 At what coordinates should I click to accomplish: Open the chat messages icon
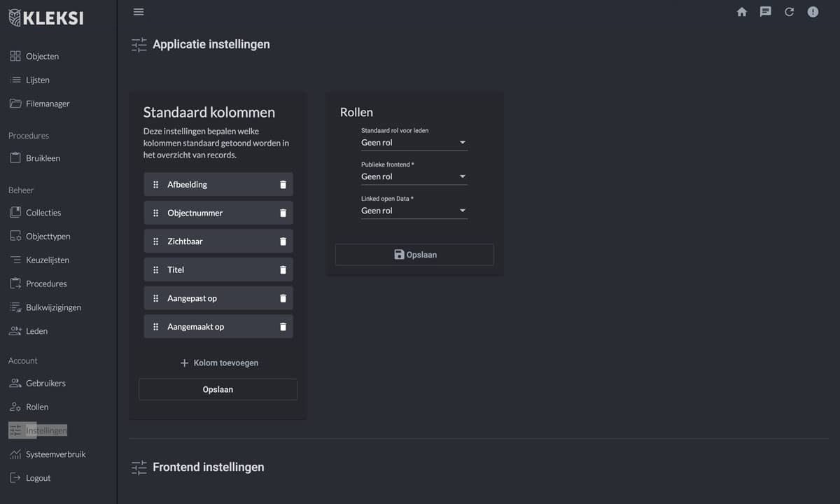(766, 12)
